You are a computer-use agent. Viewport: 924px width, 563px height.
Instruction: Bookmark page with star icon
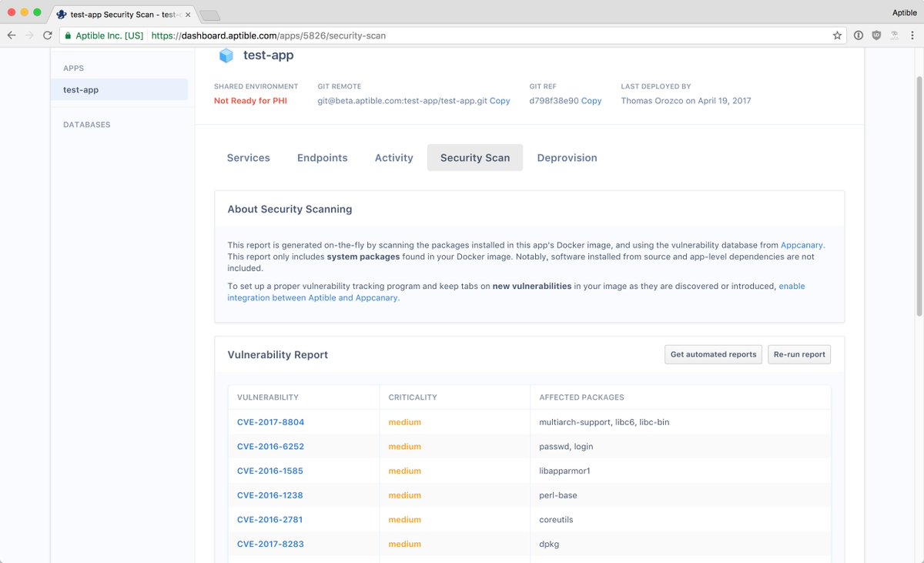point(837,35)
